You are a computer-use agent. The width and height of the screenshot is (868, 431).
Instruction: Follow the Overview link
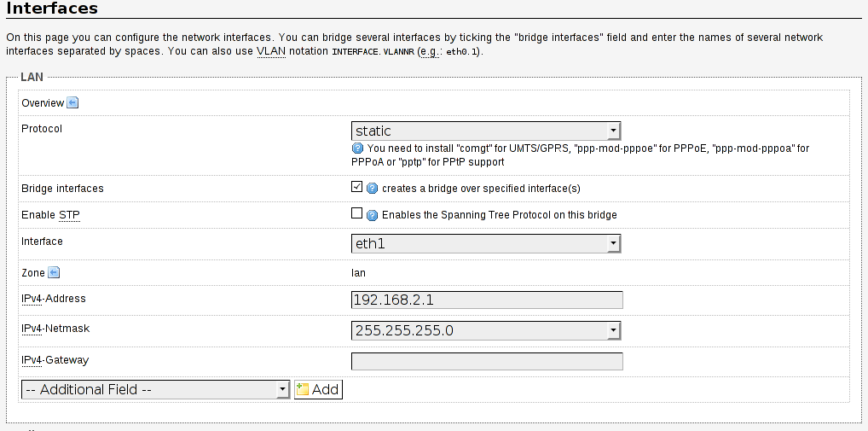point(43,103)
